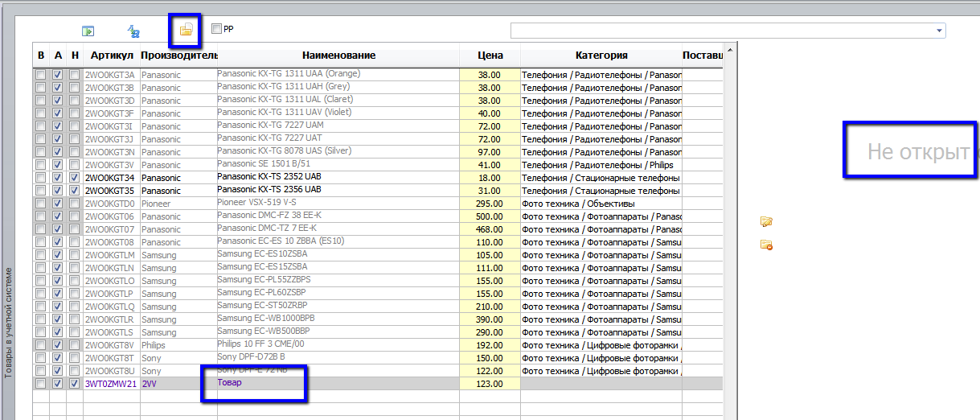This screenshot has width=980, height=420.
Task: Click category Телефония / Радиотелефоны / Philips cell
Action: point(601,165)
